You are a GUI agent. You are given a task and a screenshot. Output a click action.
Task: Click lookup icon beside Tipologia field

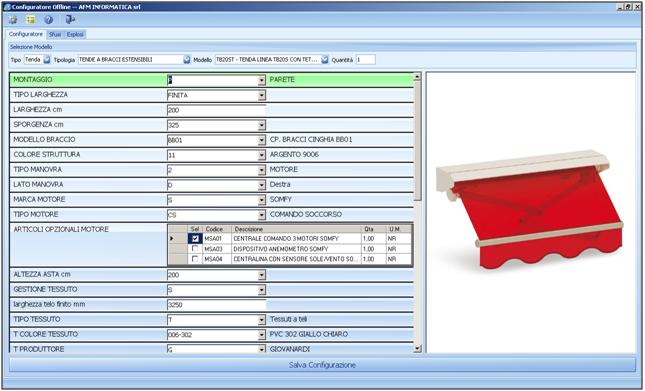click(187, 60)
